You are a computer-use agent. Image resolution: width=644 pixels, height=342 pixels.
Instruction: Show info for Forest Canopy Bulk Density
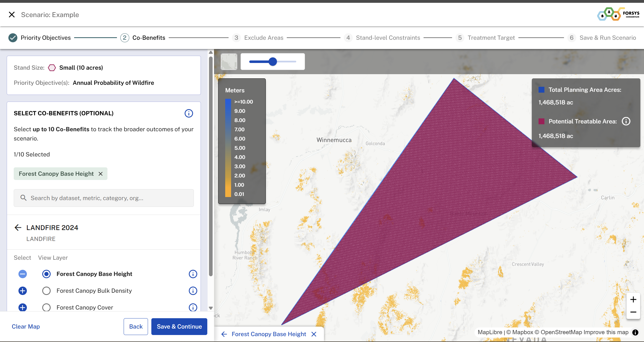tap(193, 291)
